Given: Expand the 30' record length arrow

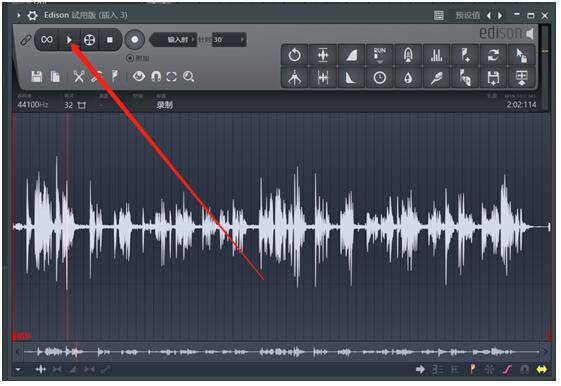Looking at the screenshot, I should click(242, 39).
